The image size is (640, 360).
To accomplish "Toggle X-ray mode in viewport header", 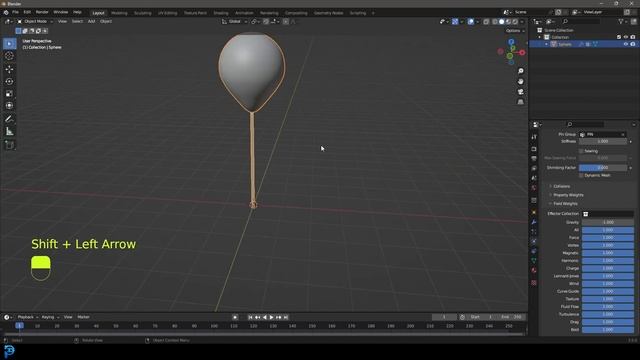I will pyautogui.click(x=486, y=22).
